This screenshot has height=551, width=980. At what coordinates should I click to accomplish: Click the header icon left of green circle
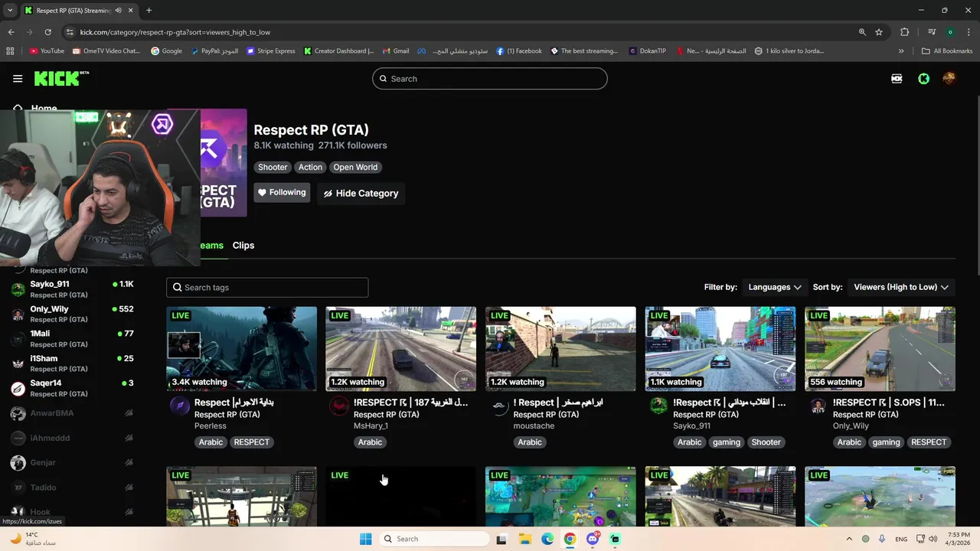point(897,78)
